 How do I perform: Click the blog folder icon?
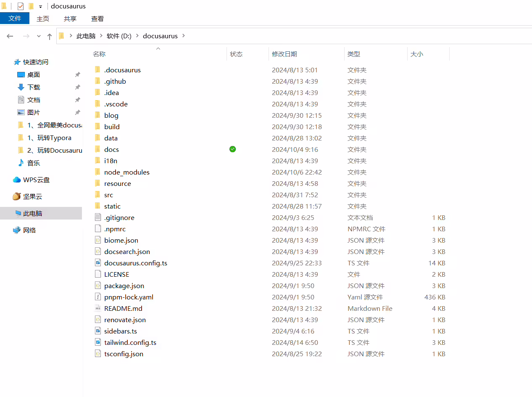pos(97,115)
